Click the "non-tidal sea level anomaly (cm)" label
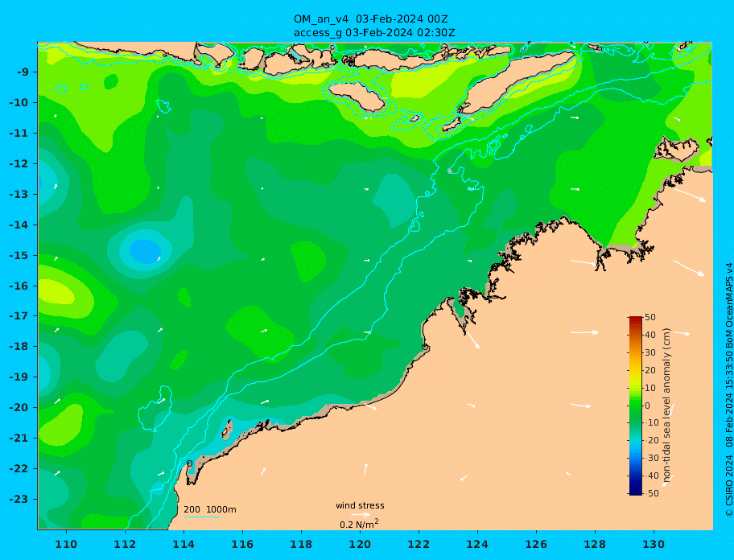The height and width of the screenshot is (560, 734). (x=666, y=406)
